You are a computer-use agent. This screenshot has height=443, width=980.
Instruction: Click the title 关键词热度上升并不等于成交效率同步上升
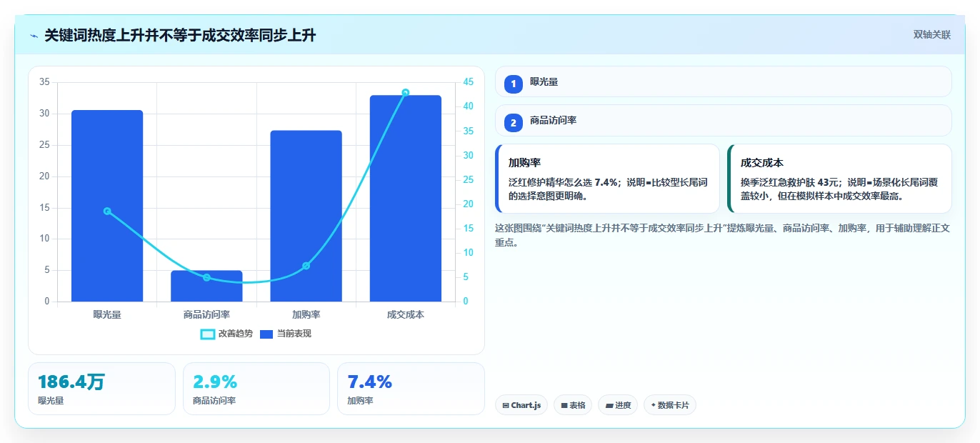tap(180, 35)
